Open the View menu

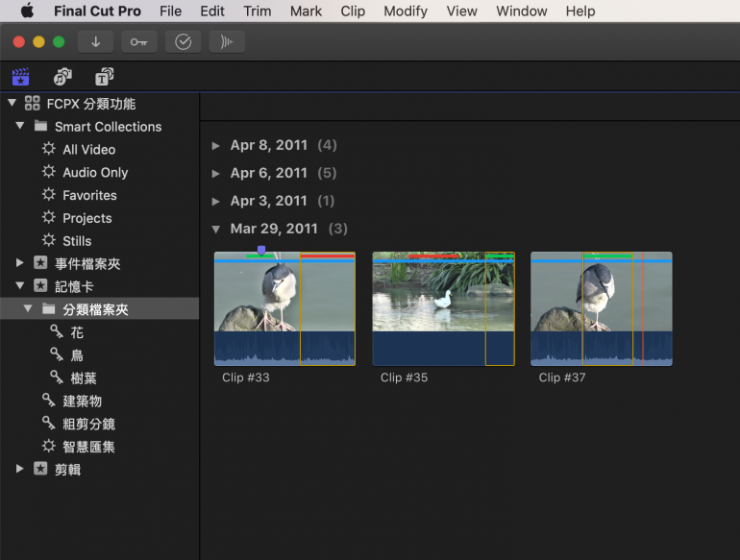coord(461,11)
